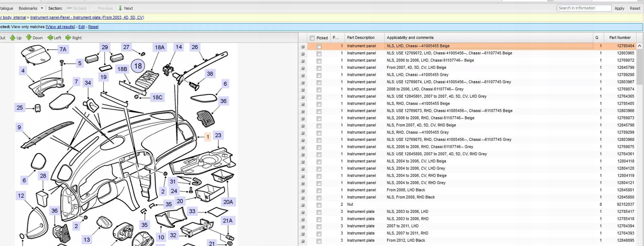Select circled callout 18 in diagram

[138, 66]
